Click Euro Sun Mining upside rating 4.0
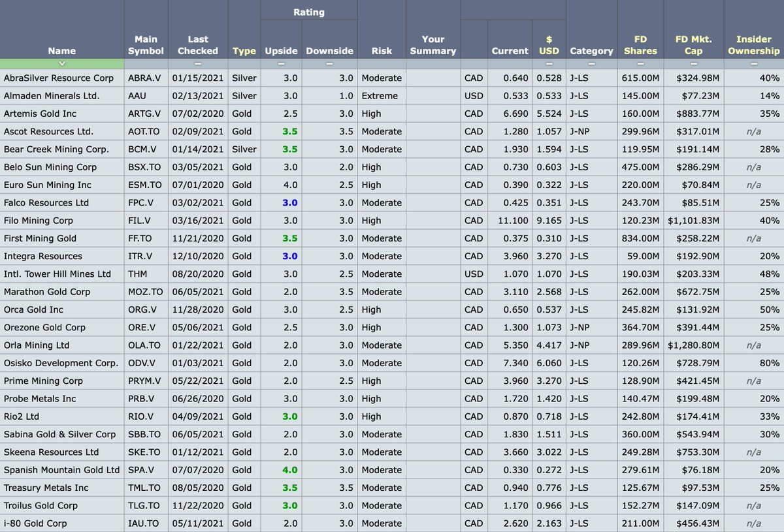 click(x=289, y=185)
